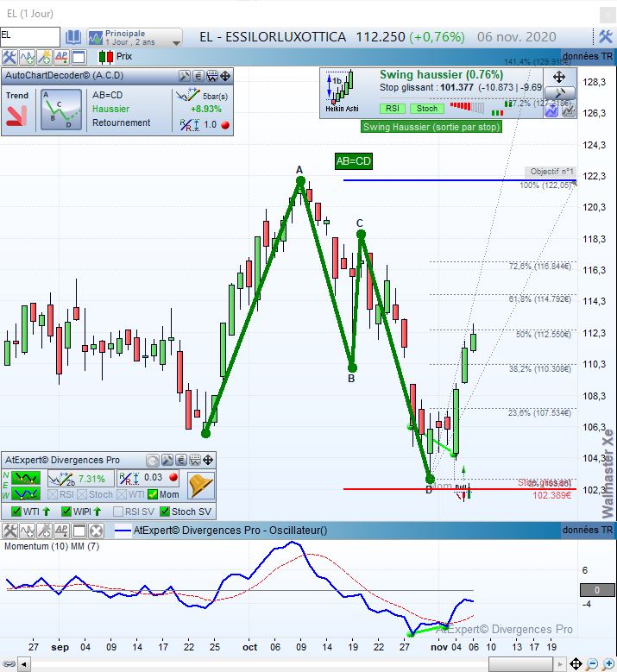This screenshot has height=672, width=617.
Task: Uncheck the WIPI checkbox
Action: [x=66, y=512]
